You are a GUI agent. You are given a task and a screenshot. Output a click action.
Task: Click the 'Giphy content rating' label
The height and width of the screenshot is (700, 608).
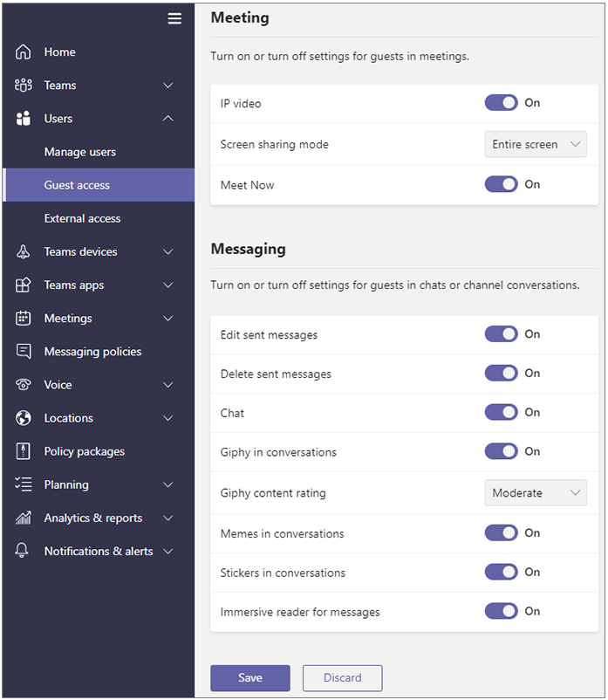pos(273,493)
